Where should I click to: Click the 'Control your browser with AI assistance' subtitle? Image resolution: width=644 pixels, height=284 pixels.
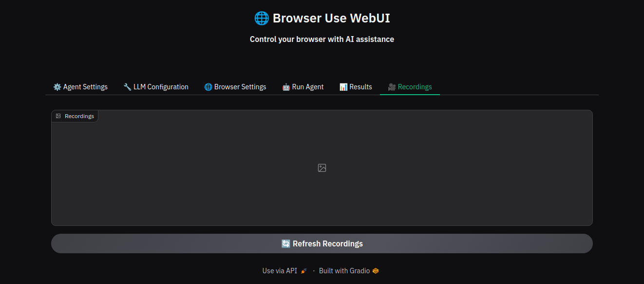point(322,39)
